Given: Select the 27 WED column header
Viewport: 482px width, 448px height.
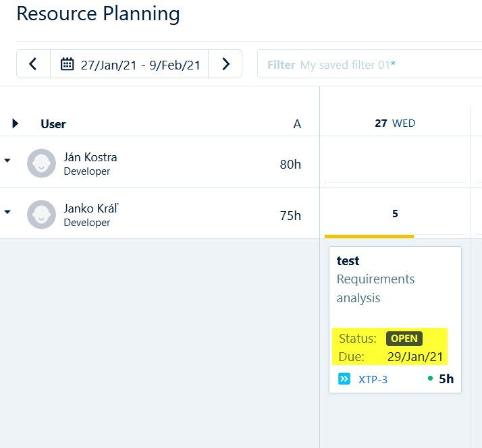Looking at the screenshot, I should click(x=395, y=123).
